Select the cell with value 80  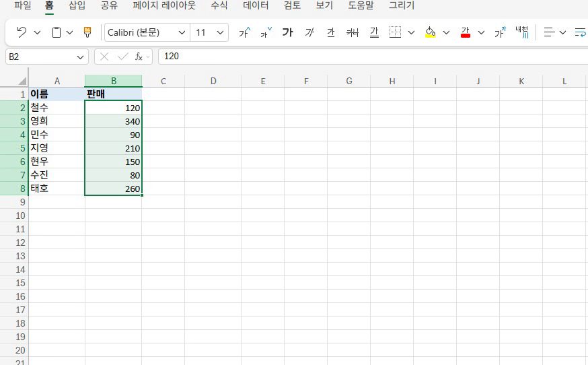click(114, 175)
